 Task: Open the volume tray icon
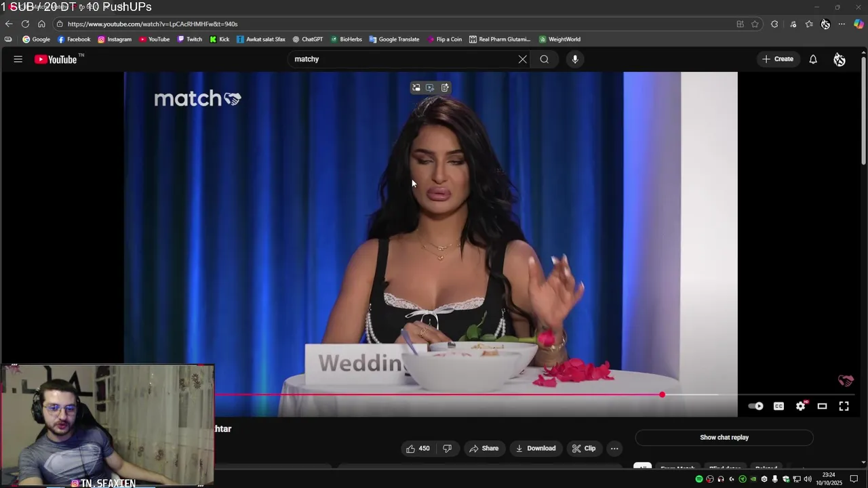[808, 479]
